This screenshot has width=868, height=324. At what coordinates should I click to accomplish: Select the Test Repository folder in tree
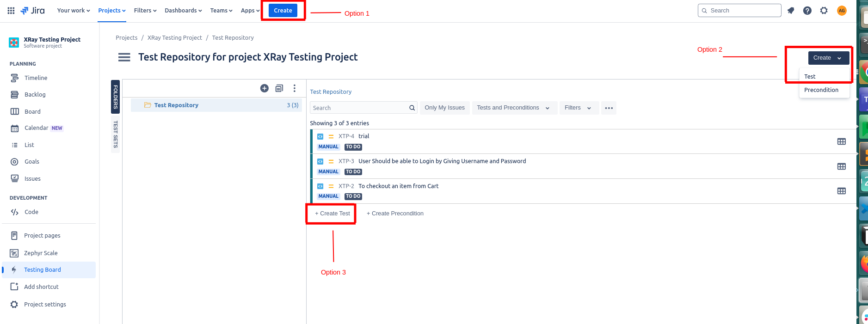tap(176, 105)
